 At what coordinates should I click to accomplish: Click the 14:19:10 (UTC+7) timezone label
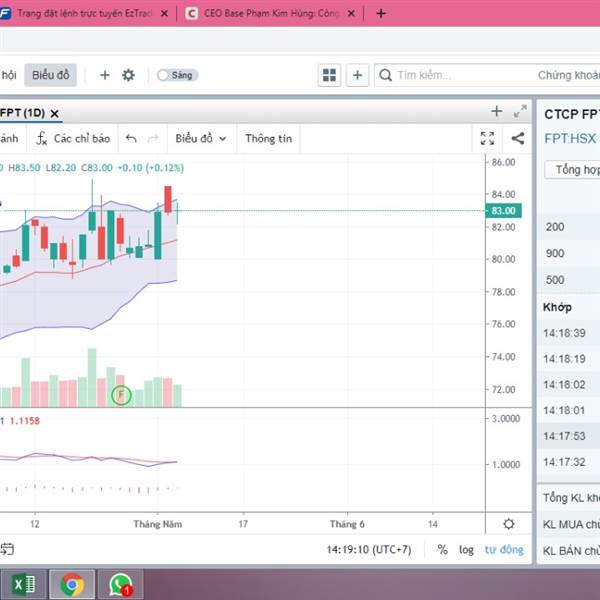369,550
